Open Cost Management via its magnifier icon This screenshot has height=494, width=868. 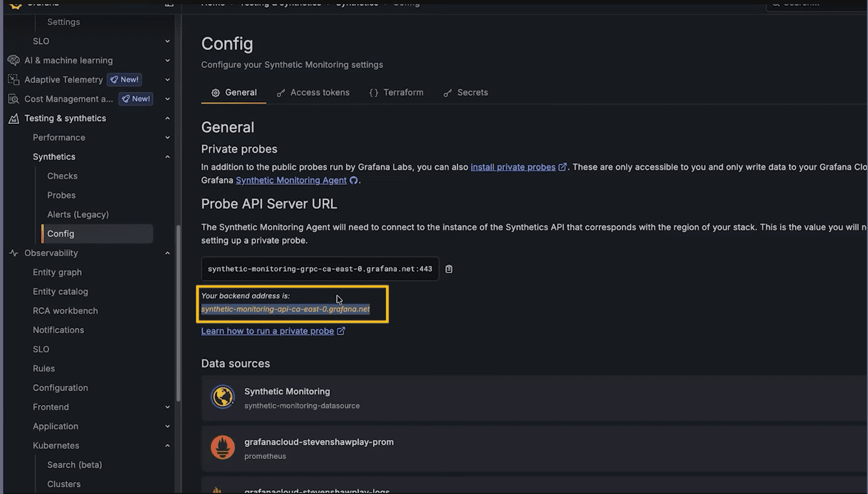click(13, 98)
